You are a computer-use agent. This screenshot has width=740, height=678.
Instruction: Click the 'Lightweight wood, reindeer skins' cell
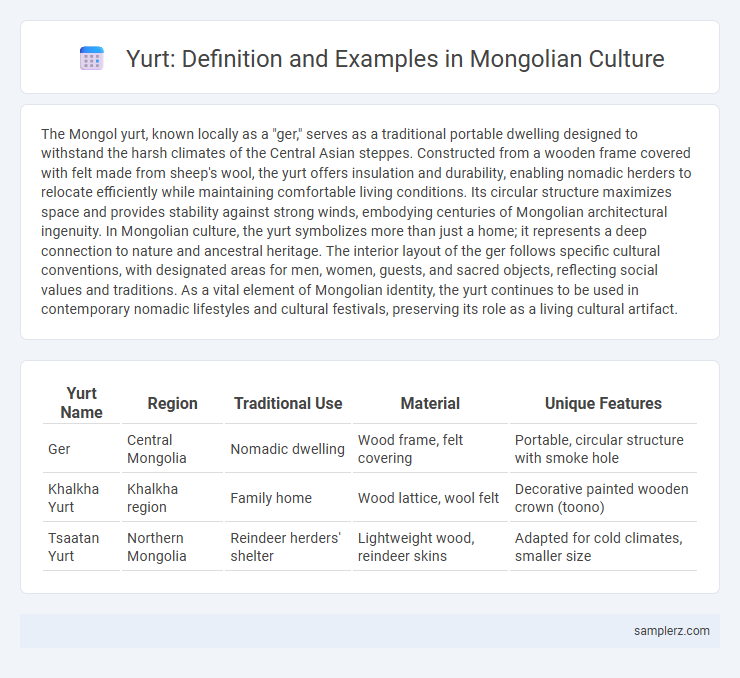coord(430,547)
